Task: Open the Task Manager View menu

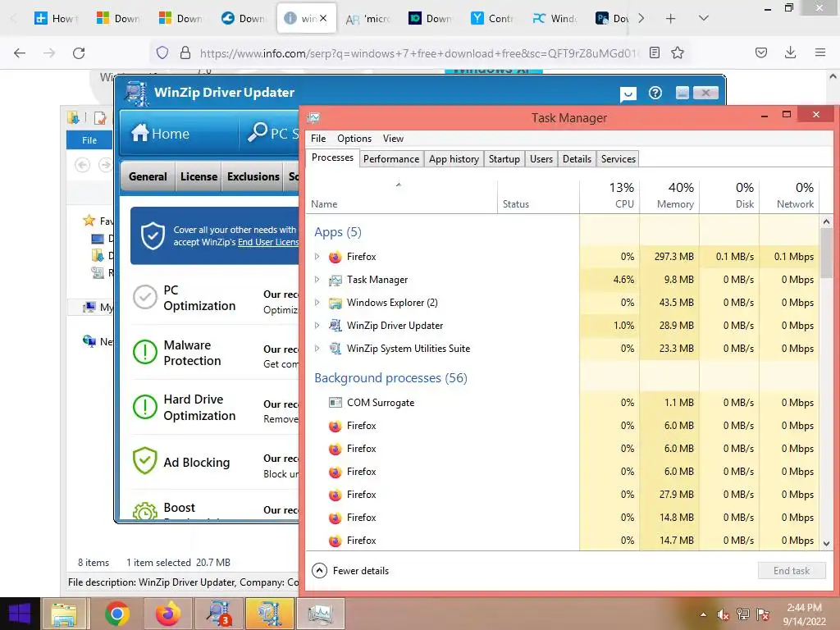Action: 393,138
